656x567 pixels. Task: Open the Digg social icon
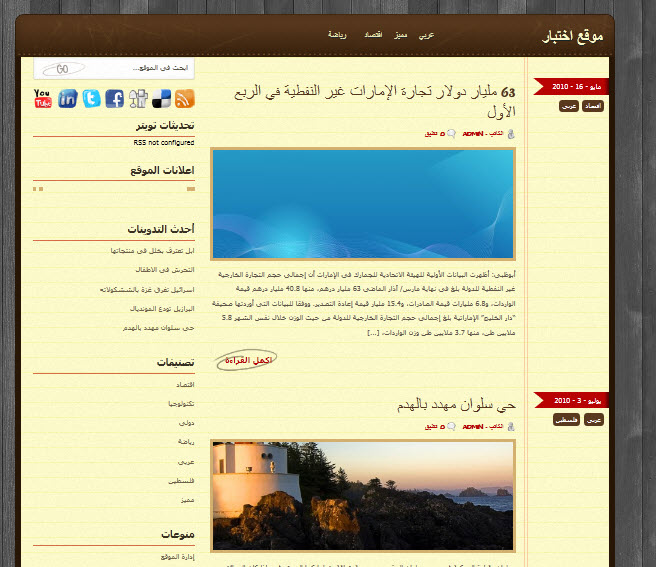click(x=138, y=99)
